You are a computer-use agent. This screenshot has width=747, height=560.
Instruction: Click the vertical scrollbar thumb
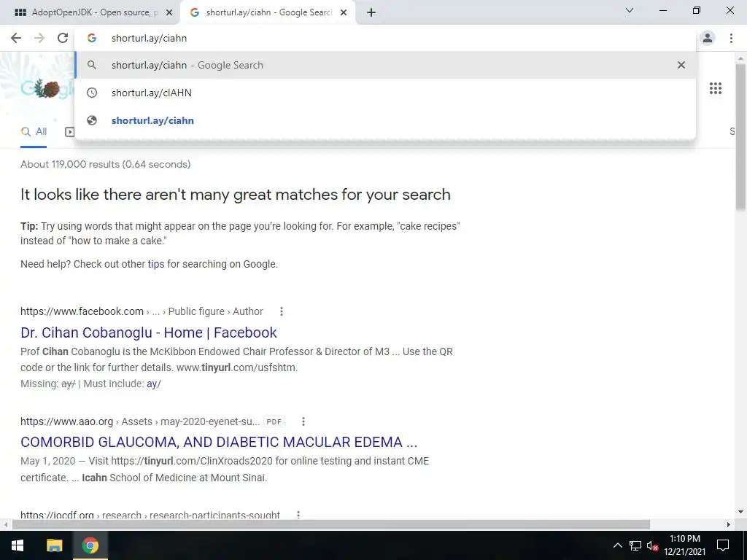[x=741, y=138]
